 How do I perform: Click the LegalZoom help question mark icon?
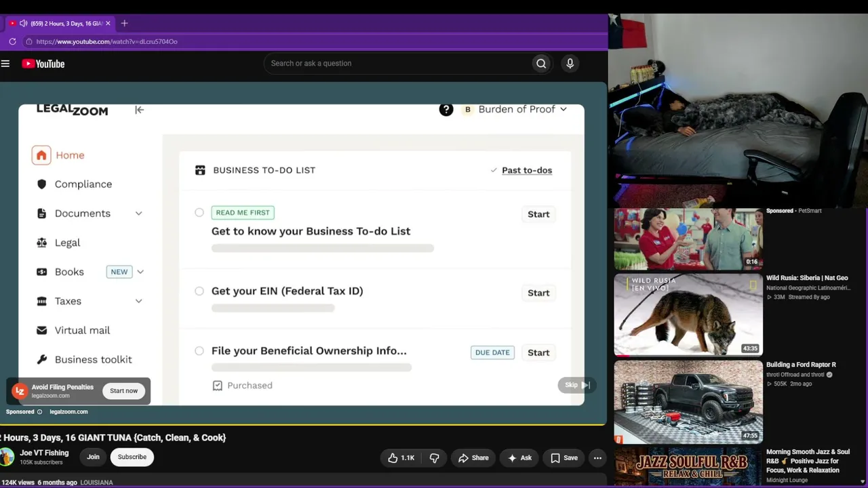pyautogui.click(x=446, y=109)
